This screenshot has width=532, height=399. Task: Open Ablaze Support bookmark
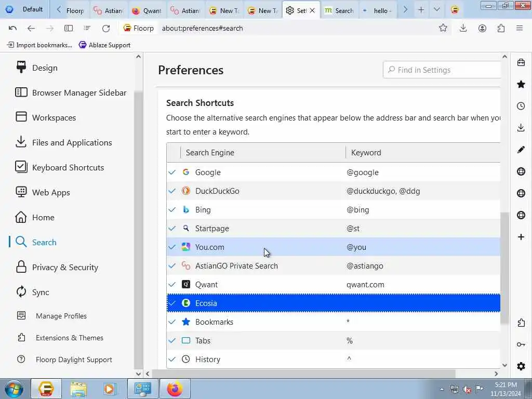(105, 45)
